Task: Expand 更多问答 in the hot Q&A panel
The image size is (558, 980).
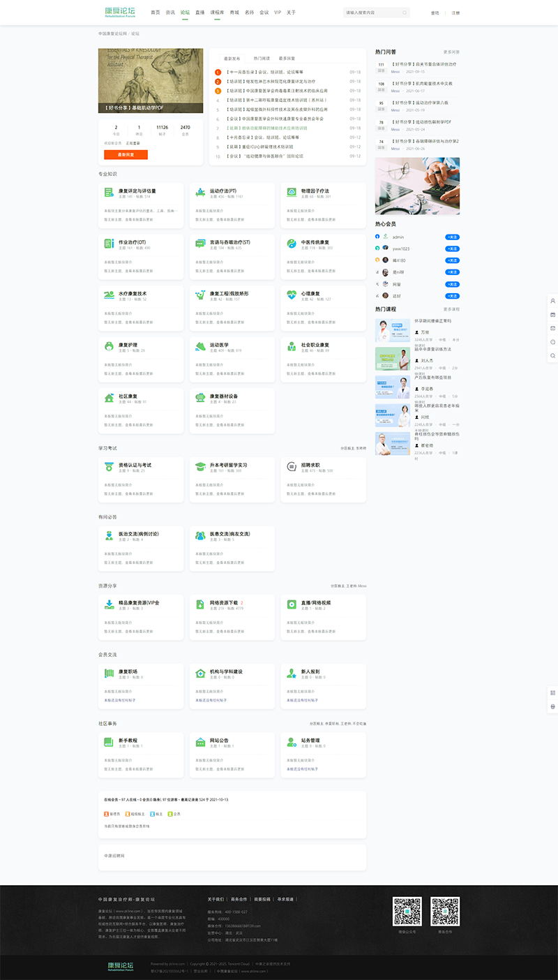Action: (x=451, y=52)
